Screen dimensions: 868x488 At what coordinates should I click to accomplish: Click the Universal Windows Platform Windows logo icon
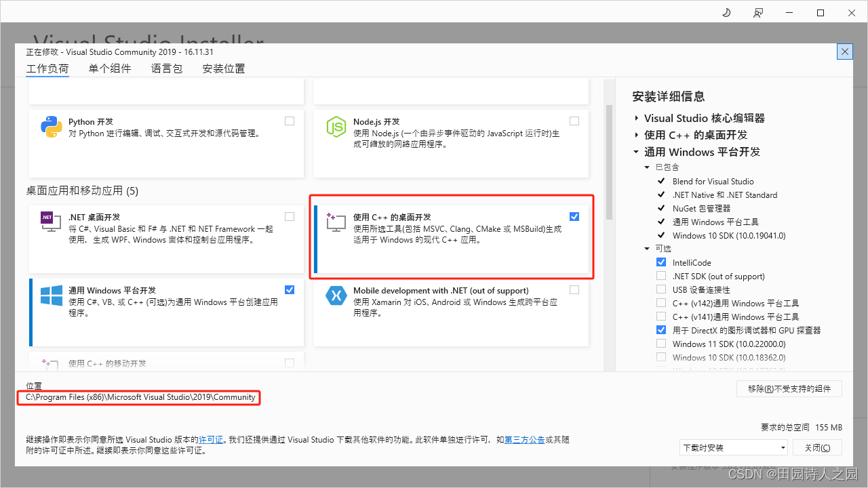coord(52,295)
